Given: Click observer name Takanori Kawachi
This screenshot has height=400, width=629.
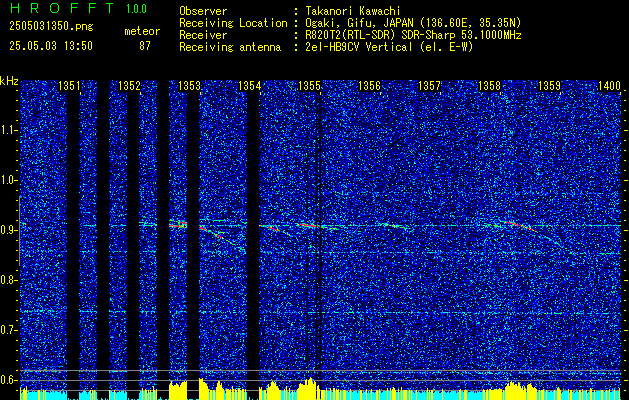Looking at the screenshot, I should click(x=353, y=11).
